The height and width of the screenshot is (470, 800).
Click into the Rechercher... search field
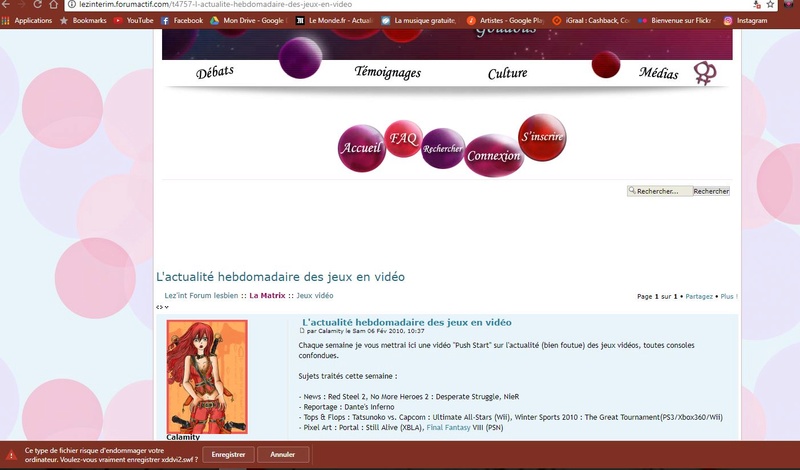tap(660, 191)
